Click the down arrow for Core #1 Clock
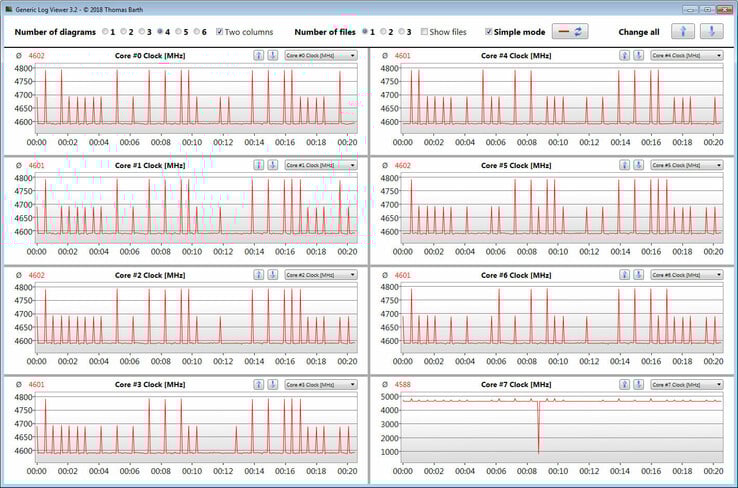This screenshot has width=738, height=488. [273, 165]
